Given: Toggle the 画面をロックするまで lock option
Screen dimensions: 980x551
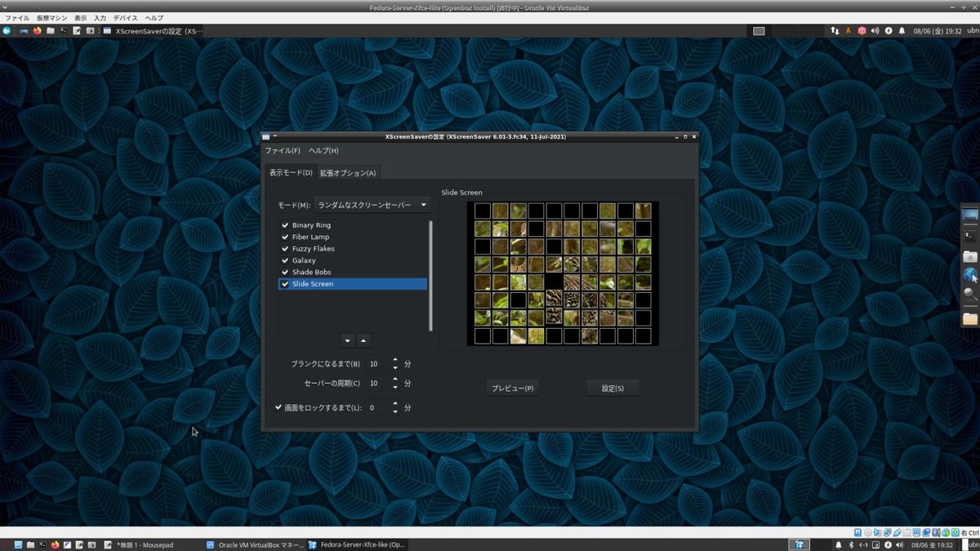Looking at the screenshot, I should [x=277, y=407].
